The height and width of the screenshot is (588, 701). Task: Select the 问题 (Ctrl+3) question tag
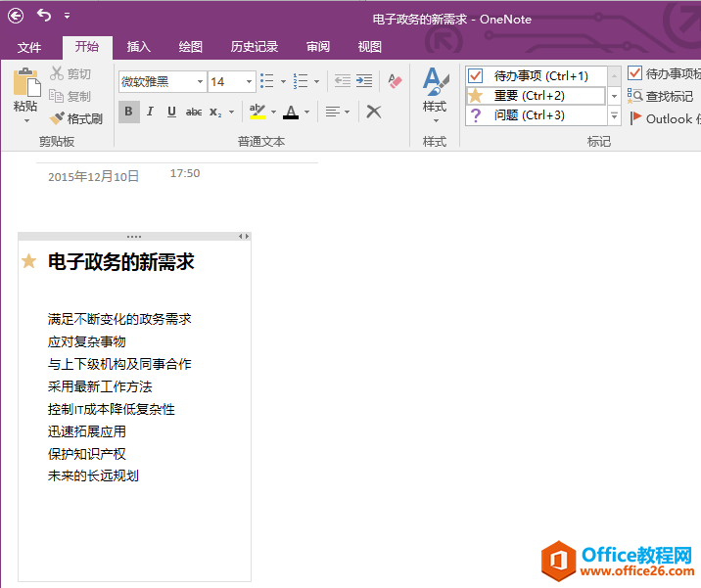pyautogui.click(x=537, y=115)
